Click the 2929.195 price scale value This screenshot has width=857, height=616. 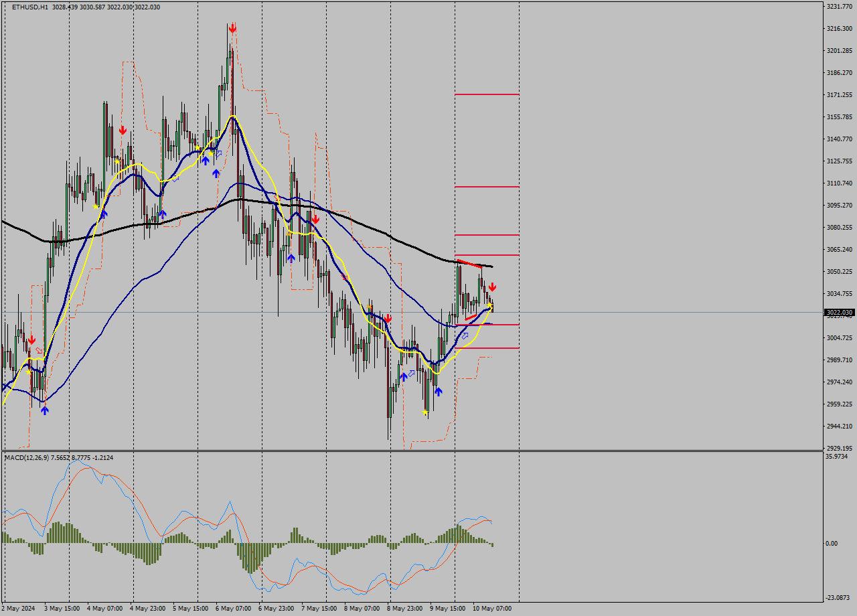point(839,449)
